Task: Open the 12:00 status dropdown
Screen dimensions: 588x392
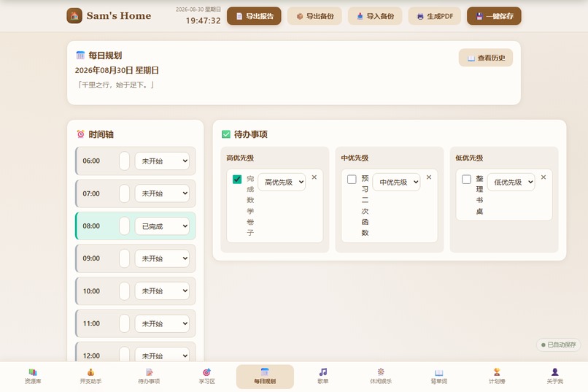Action: click(x=162, y=356)
